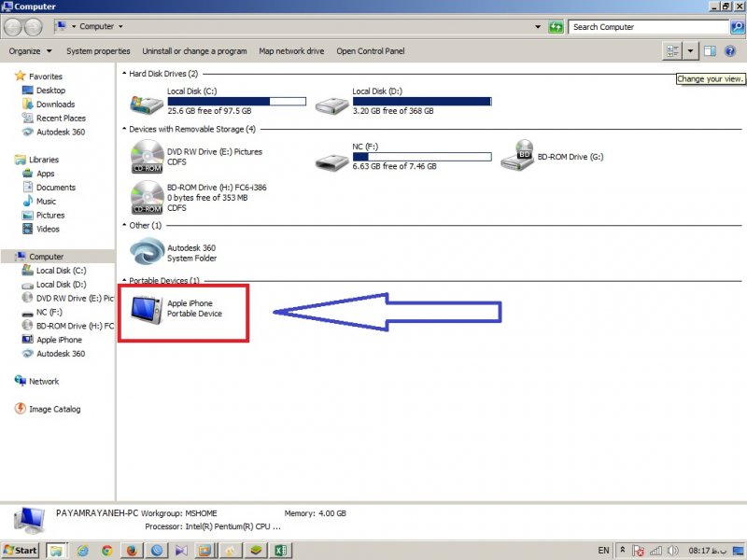Click System properties in the toolbar
This screenshot has width=747, height=560.
[98, 51]
